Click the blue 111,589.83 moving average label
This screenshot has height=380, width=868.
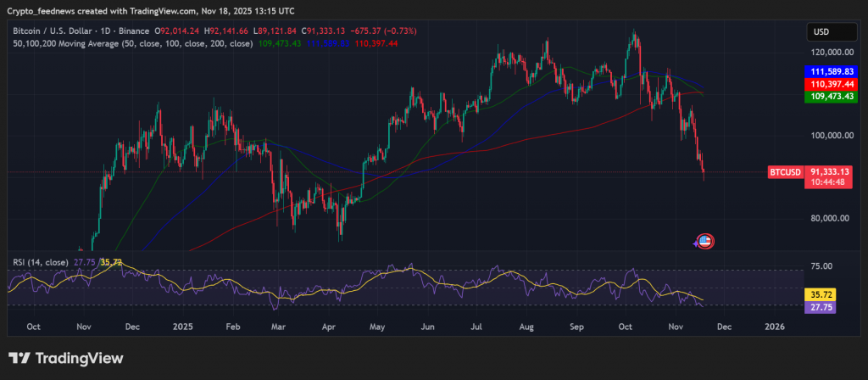coord(830,72)
